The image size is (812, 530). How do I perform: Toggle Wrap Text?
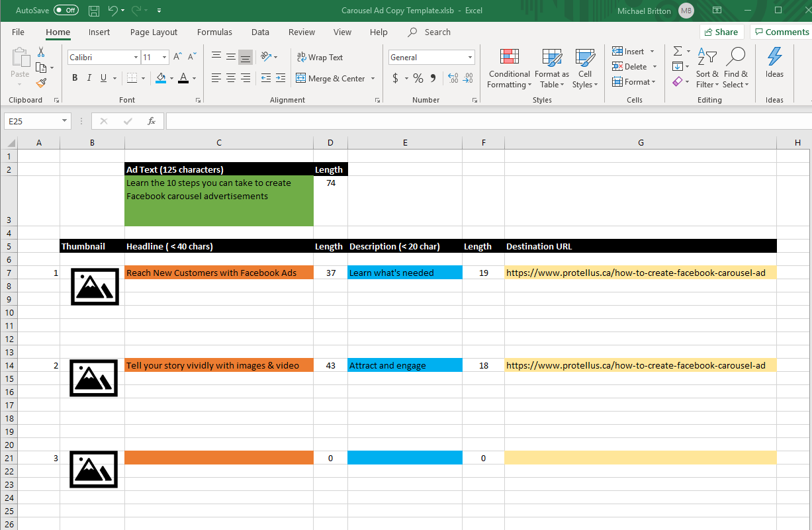[x=320, y=57]
